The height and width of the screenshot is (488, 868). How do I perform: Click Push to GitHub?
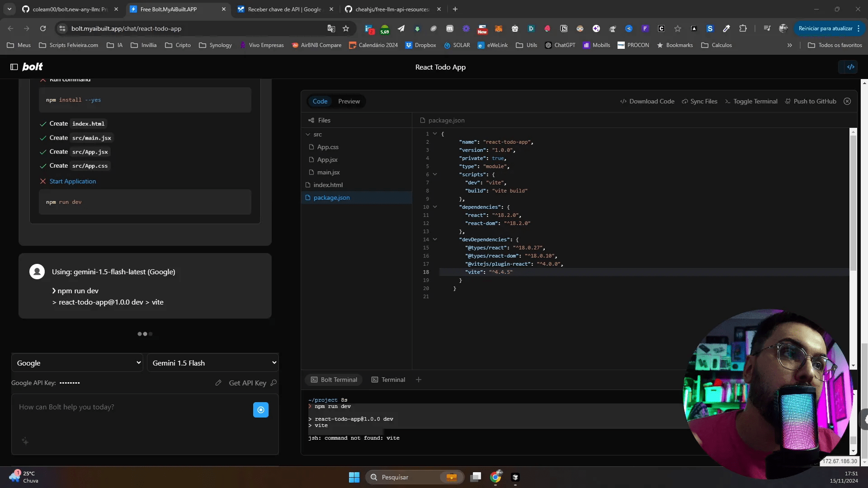coord(811,101)
